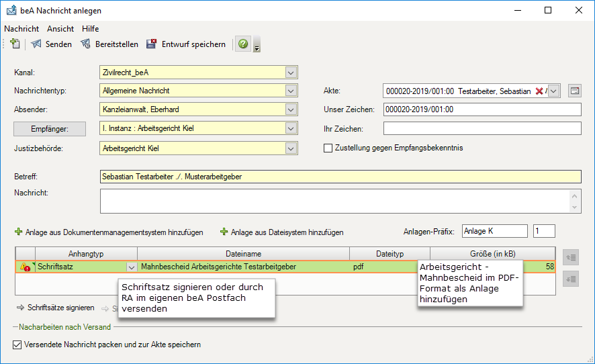
Task: Expand the Kanal dropdown
Action: click(290, 72)
